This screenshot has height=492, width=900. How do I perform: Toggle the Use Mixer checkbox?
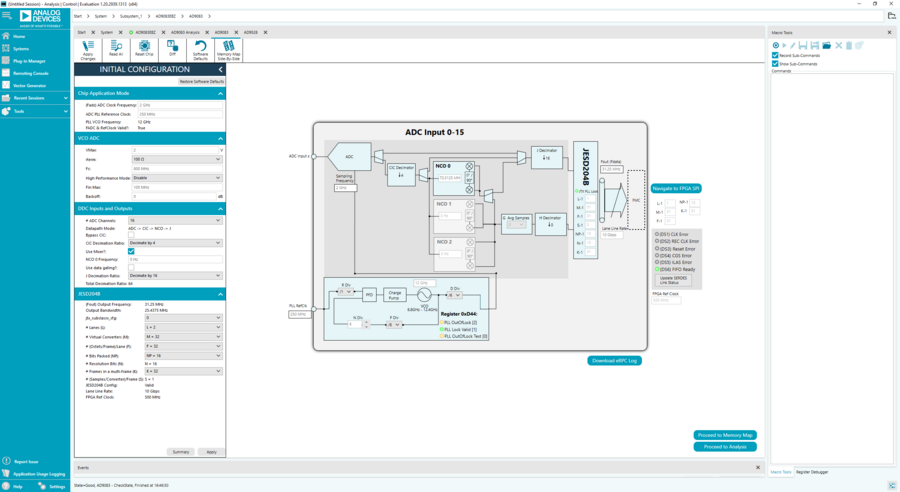tap(131, 251)
